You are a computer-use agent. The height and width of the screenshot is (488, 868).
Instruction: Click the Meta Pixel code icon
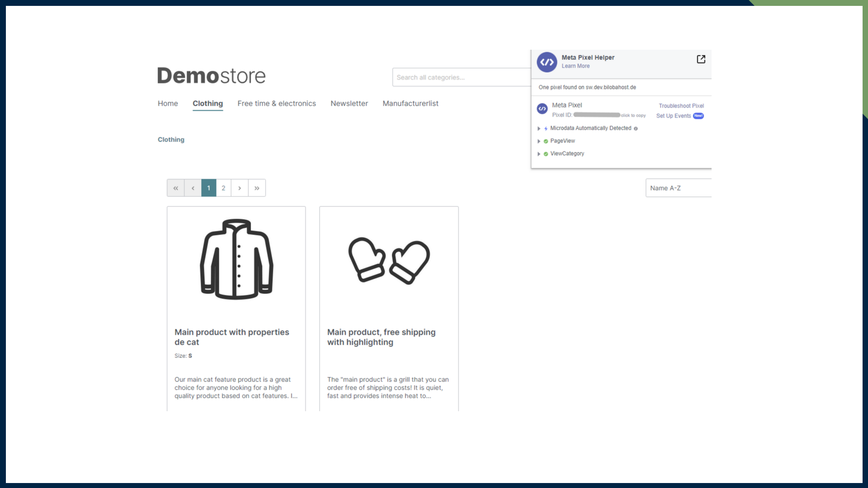(x=542, y=108)
